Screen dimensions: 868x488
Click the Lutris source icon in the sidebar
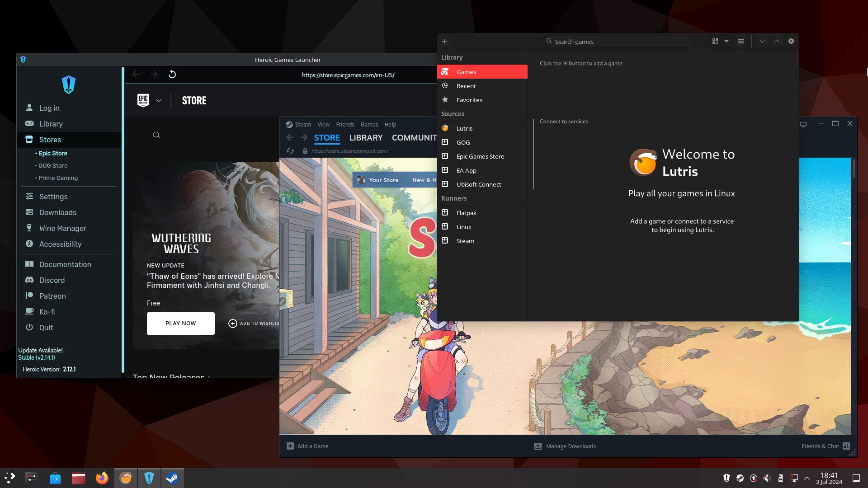click(445, 128)
